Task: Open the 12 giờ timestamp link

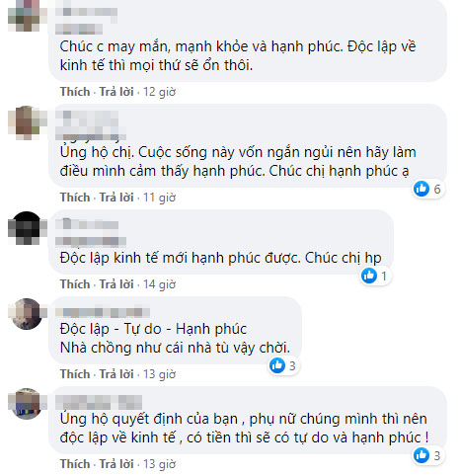Action: (159, 92)
